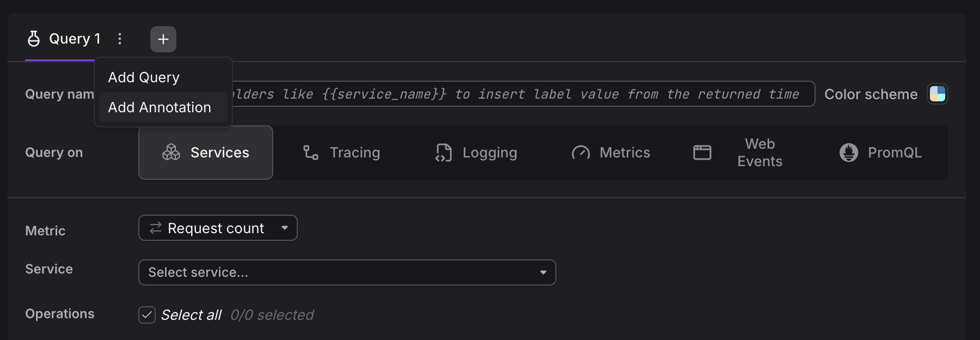Open the Color scheme picker swatch
This screenshot has width=980, height=340.
(937, 94)
